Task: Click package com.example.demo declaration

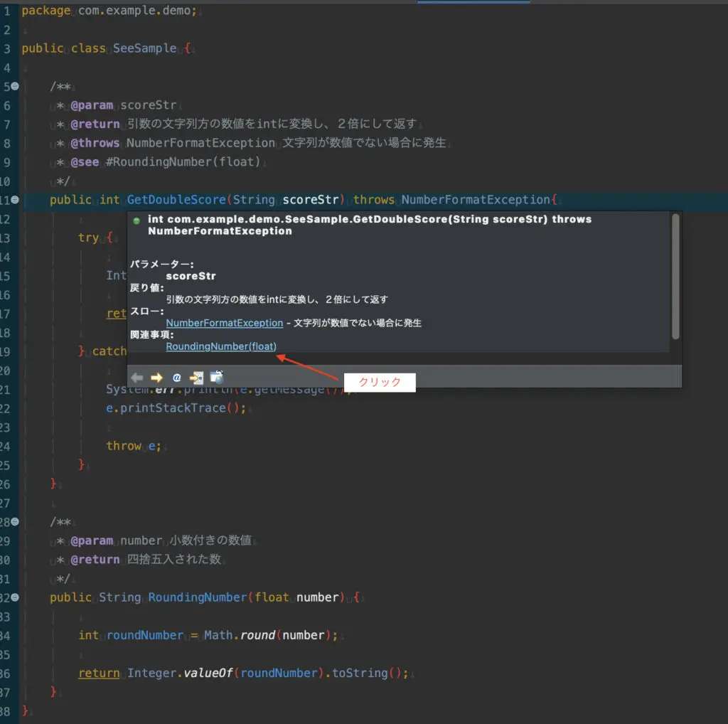Action: 109,10
